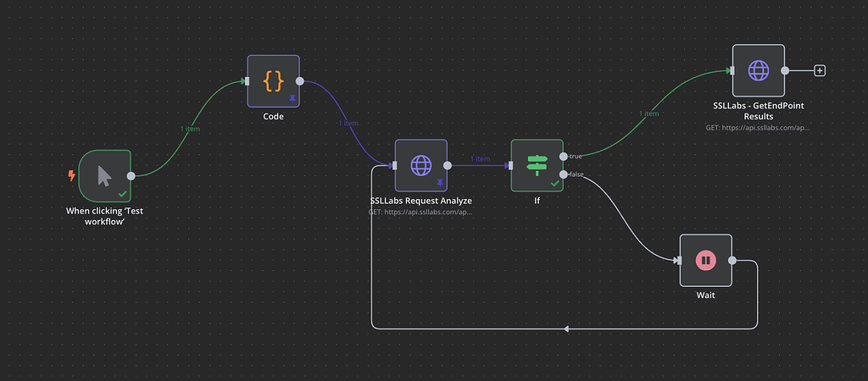Screen dimensions: 868x381
Task: Click the Wait node's output connector
Action: coord(732,261)
